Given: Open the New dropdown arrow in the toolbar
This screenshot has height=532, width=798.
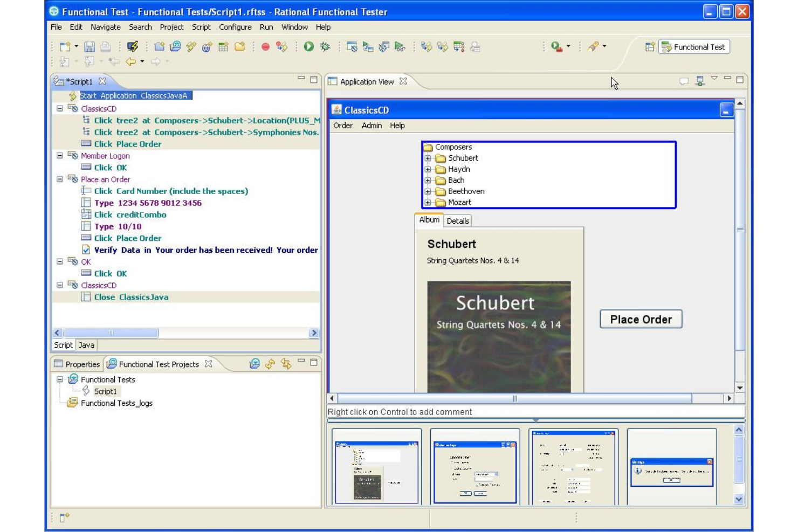Looking at the screenshot, I should pyautogui.click(x=76, y=46).
